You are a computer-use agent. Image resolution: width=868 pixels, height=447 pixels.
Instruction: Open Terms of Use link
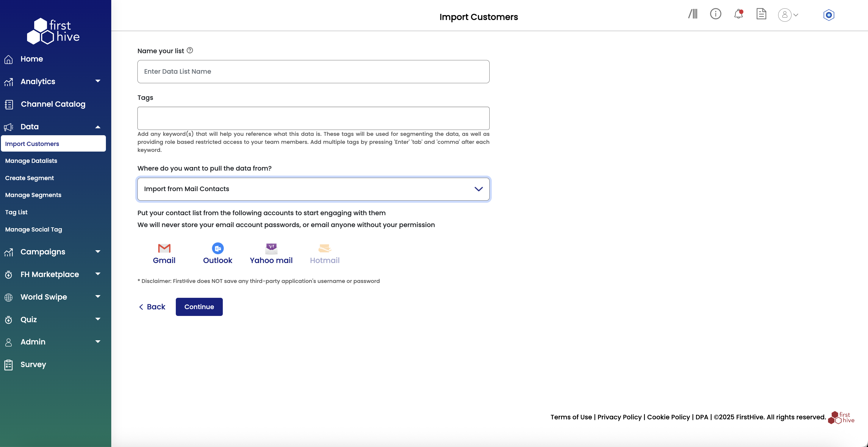(x=571, y=417)
